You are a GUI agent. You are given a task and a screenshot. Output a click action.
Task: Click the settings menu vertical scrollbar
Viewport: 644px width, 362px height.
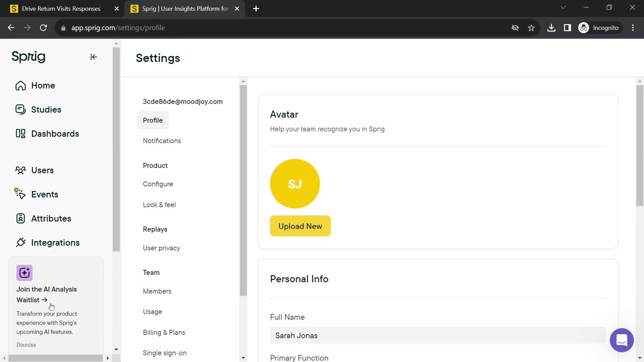click(243, 190)
